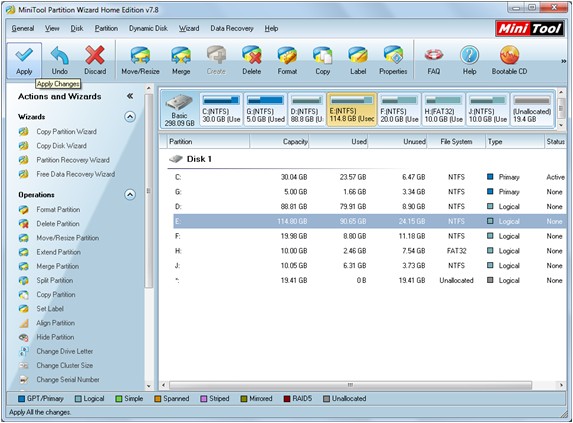Open Help from the toolbar

click(x=469, y=61)
